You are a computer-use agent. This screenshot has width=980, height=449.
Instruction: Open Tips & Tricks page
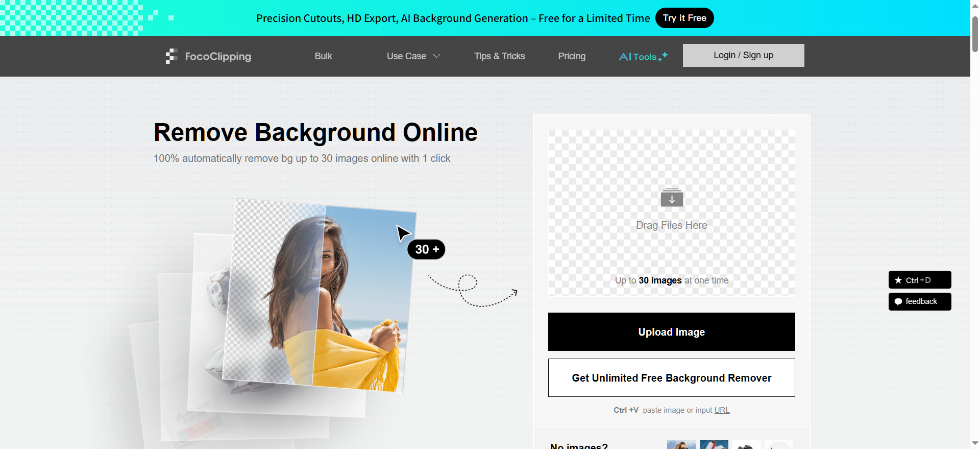(x=499, y=56)
